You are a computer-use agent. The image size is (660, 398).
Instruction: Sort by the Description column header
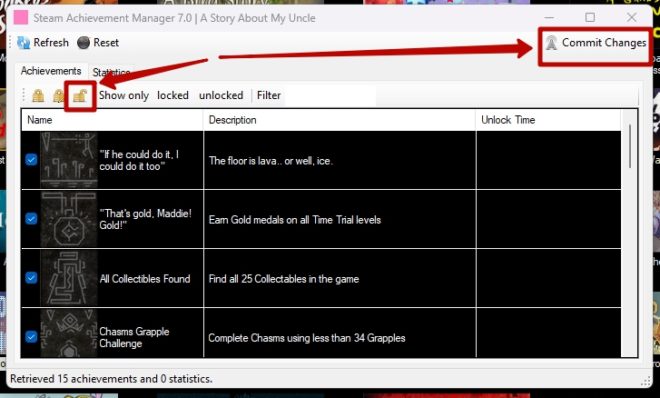click(340, 120)
